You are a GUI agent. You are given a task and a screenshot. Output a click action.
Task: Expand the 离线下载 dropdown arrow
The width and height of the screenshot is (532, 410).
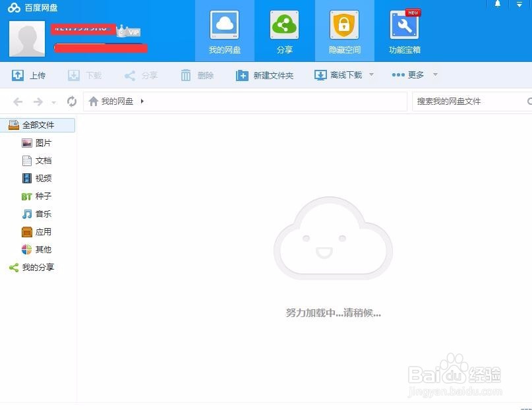tap(370, 74)
